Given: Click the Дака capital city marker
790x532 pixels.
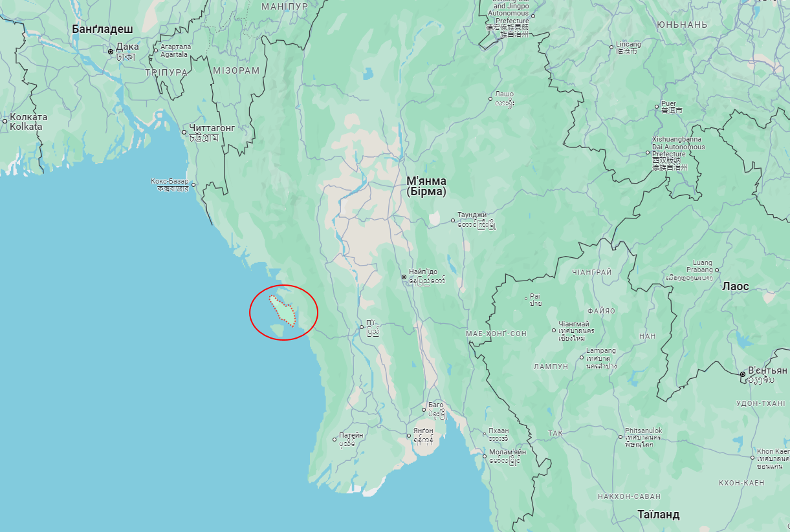Looking at the screenshot, I should (x=111, y=52).
